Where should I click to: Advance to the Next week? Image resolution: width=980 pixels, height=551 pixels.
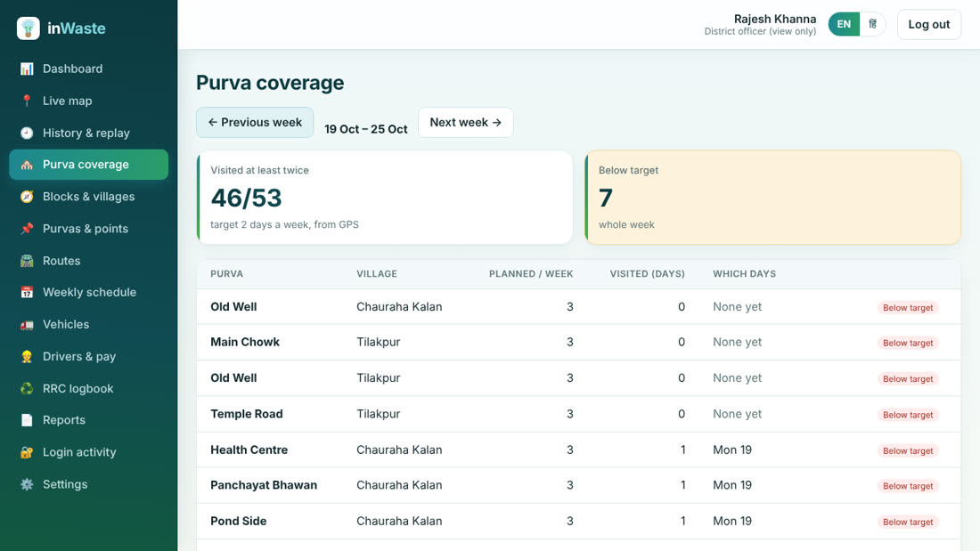point(466,123)
